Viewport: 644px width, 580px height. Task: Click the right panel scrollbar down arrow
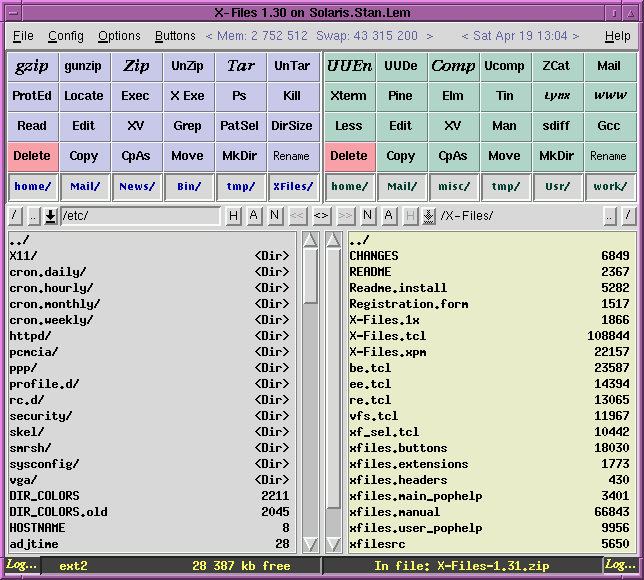pyautogui.click(x=333, y=544)
